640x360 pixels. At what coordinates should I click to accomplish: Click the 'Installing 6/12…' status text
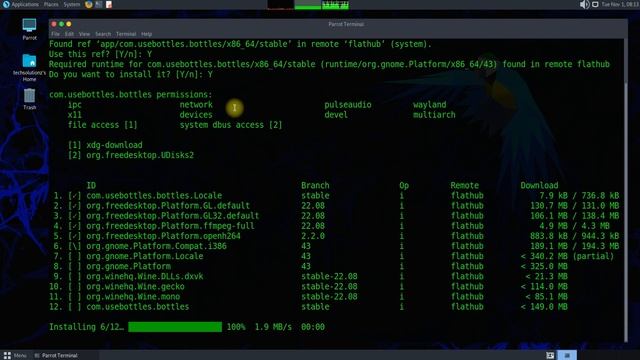(86, 327)
